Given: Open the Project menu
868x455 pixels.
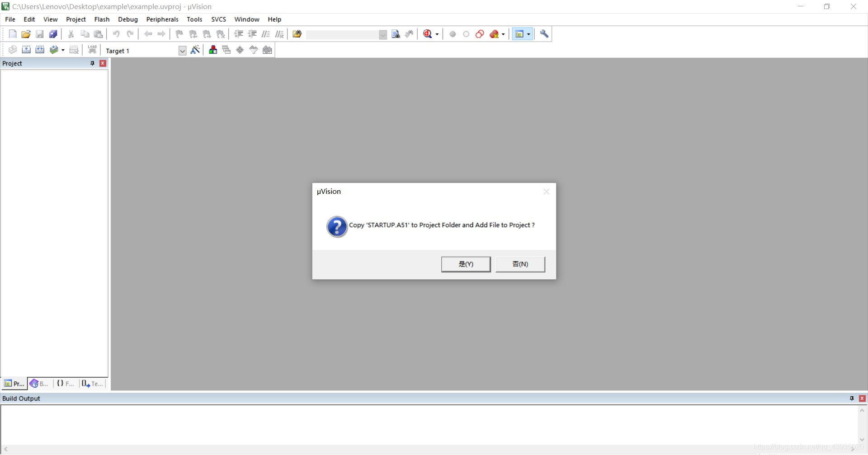Looking at the screenshot, I should pyautogui.click(x=76, y=19).
